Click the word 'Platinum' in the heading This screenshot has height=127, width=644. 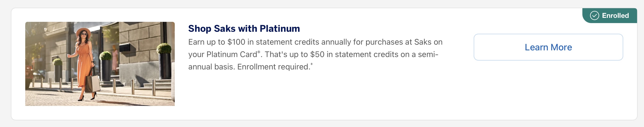click(279, 29)
